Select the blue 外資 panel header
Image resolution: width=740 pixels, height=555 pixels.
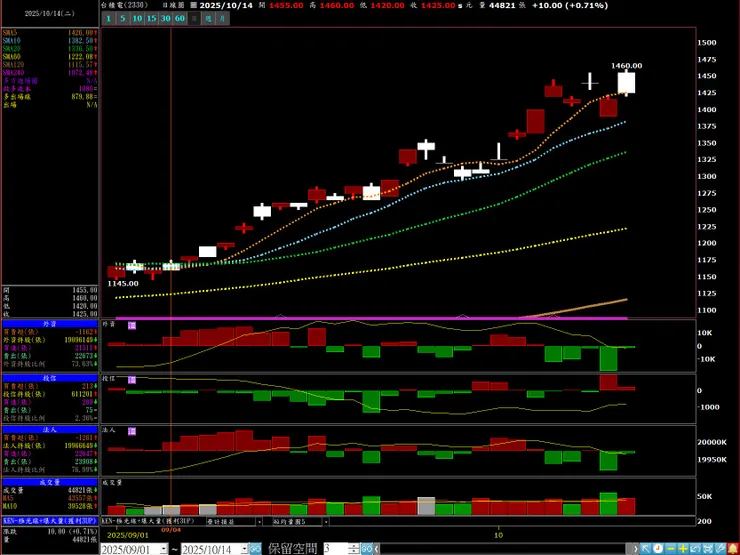(50, 324)
